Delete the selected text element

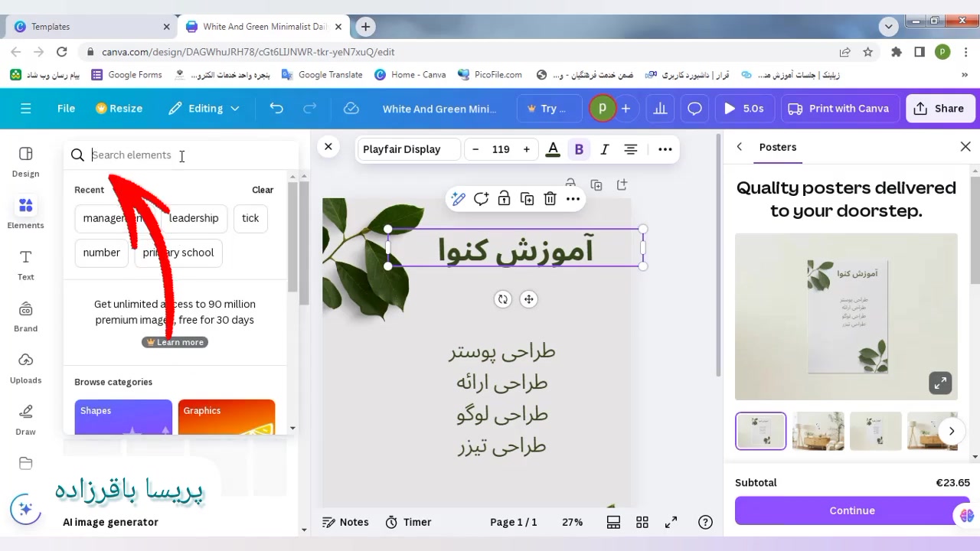click(x=550, y=199)
